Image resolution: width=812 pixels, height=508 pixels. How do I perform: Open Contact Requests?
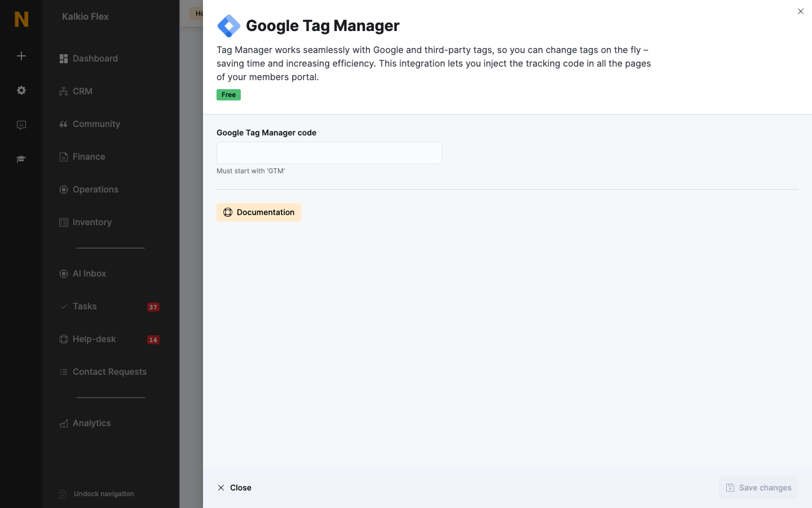pos(111,372)
